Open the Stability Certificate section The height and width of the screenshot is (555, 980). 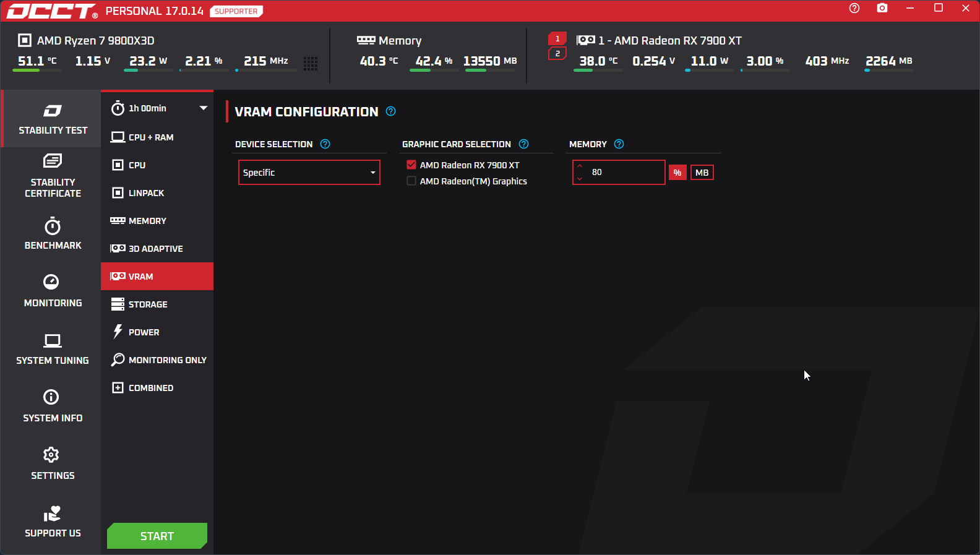click(x=53, y=176)
